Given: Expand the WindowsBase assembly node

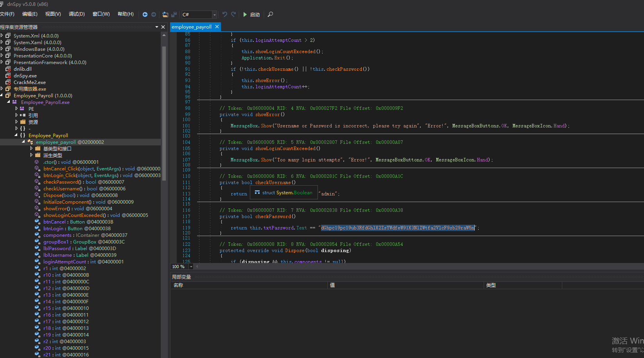Looking at the screenshot, I should (x=2, y=49).
